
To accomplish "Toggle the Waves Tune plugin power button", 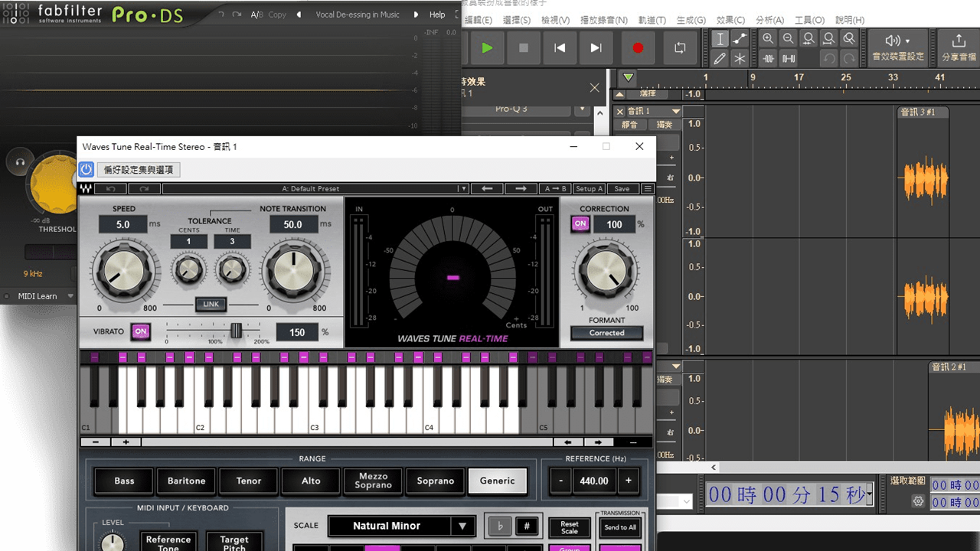I will point(86,169).
